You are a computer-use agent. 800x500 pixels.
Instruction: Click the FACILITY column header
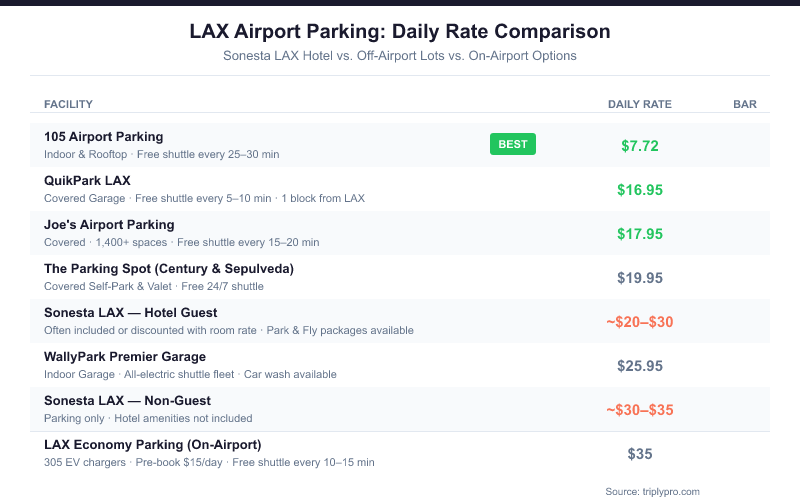pyautogui.click(x=69, y=104)
